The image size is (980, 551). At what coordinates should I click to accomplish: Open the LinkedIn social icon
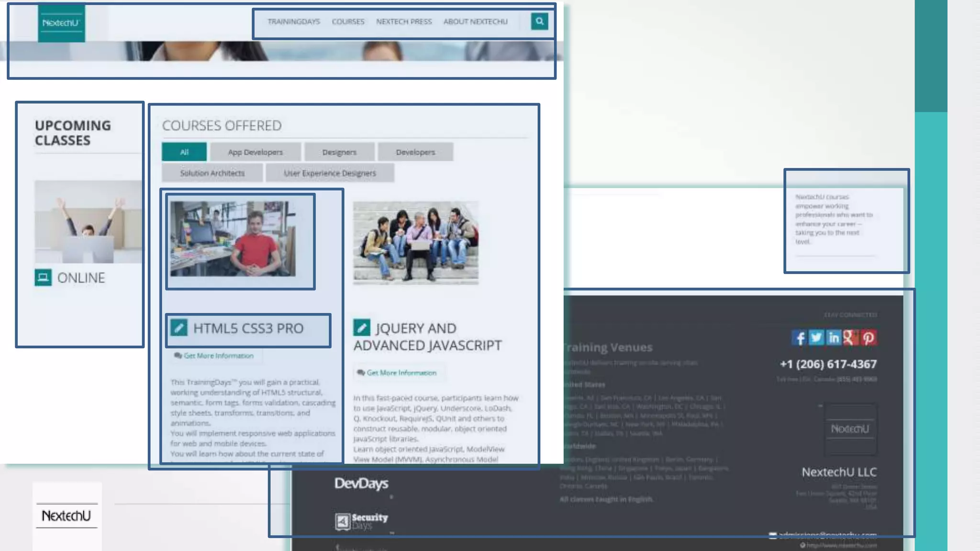click(834, 338)
